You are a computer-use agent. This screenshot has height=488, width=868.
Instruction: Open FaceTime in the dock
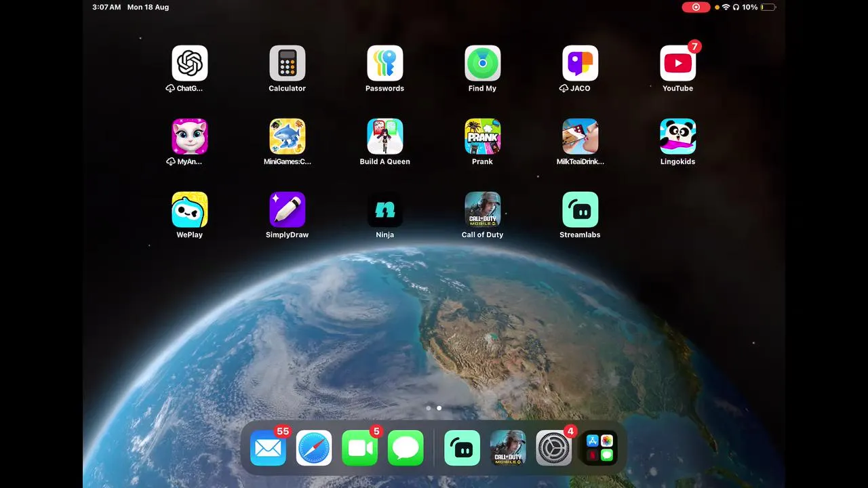coord(359,448)
